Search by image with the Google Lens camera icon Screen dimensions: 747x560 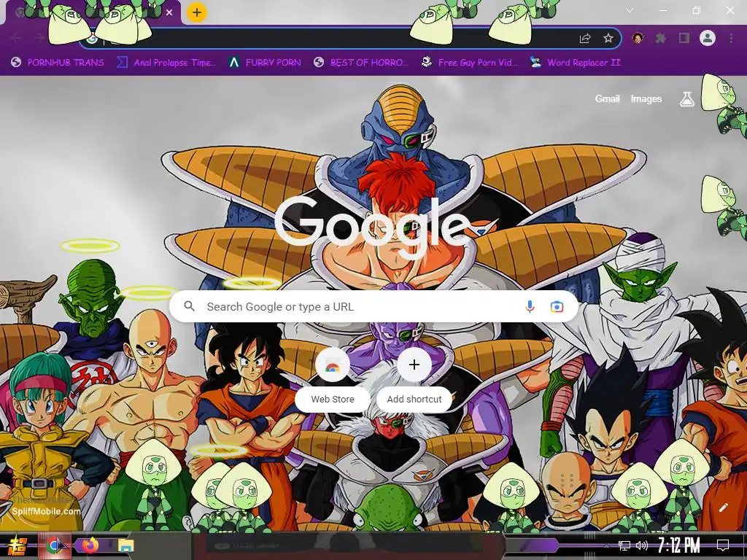(x=557, y=307)
